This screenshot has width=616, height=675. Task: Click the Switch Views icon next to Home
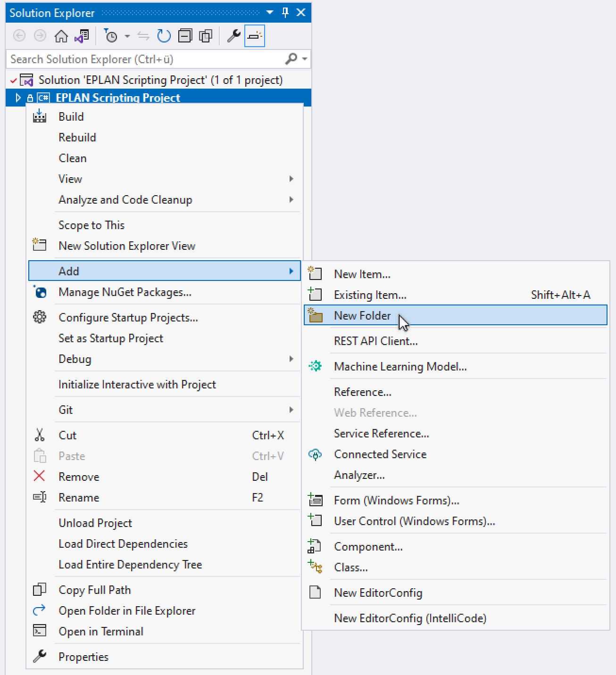coord(82,36)
